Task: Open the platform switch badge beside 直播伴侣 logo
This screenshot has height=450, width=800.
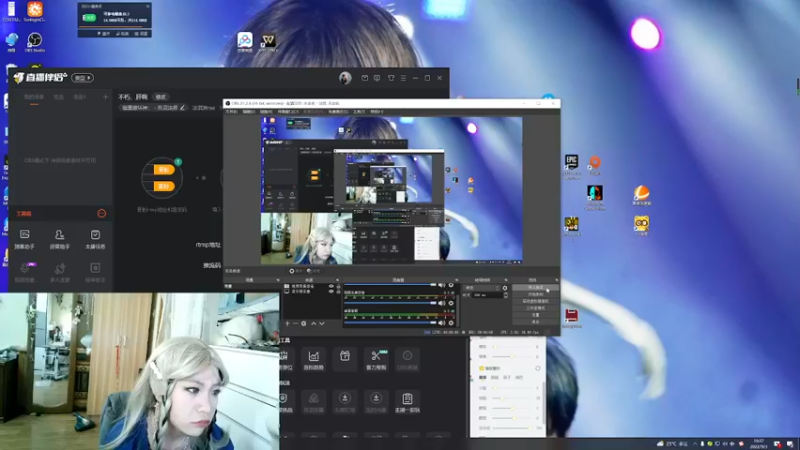Action: (x=82, y=78)
